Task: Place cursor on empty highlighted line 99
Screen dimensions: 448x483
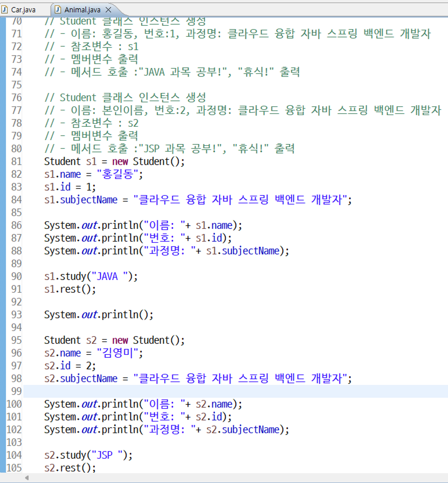Action: tap(236, 391)
